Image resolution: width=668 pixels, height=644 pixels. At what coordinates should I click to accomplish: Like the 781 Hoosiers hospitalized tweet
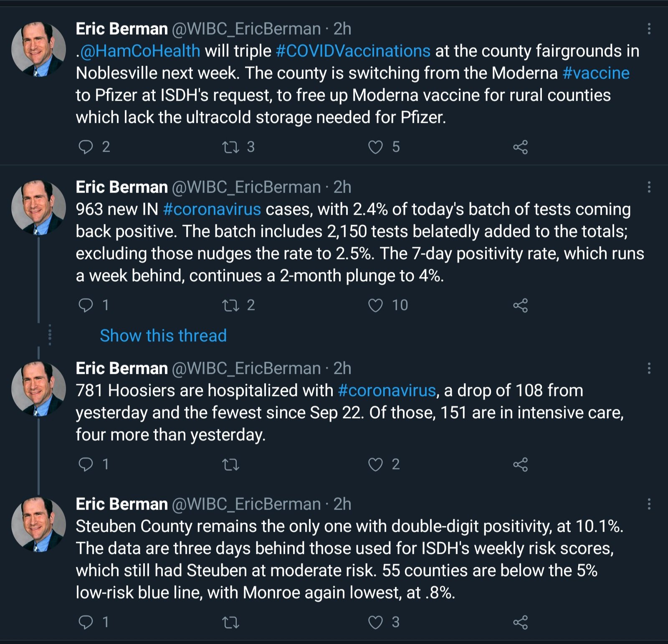pyautogui.click(x=375, y=464)
